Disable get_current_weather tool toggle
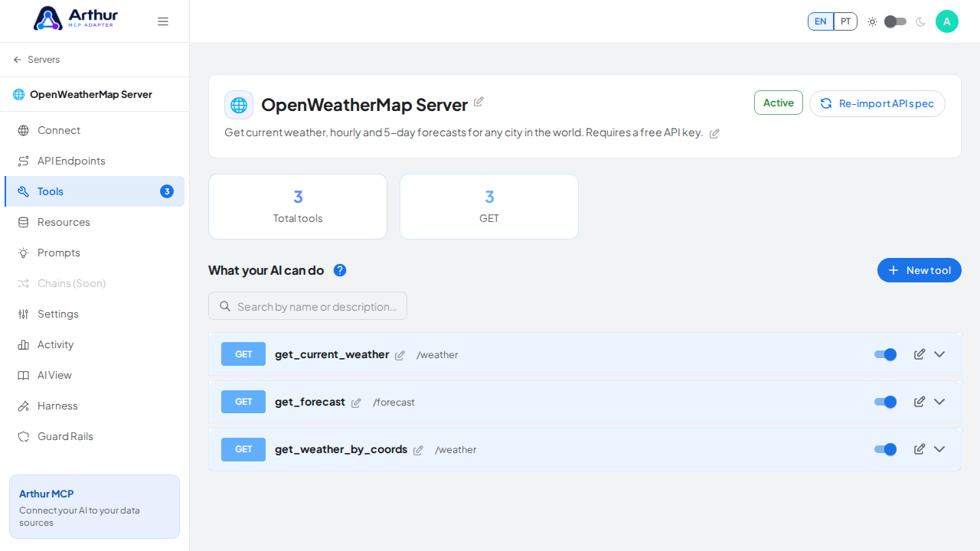The image size is (980, 551). click(885, 354)
